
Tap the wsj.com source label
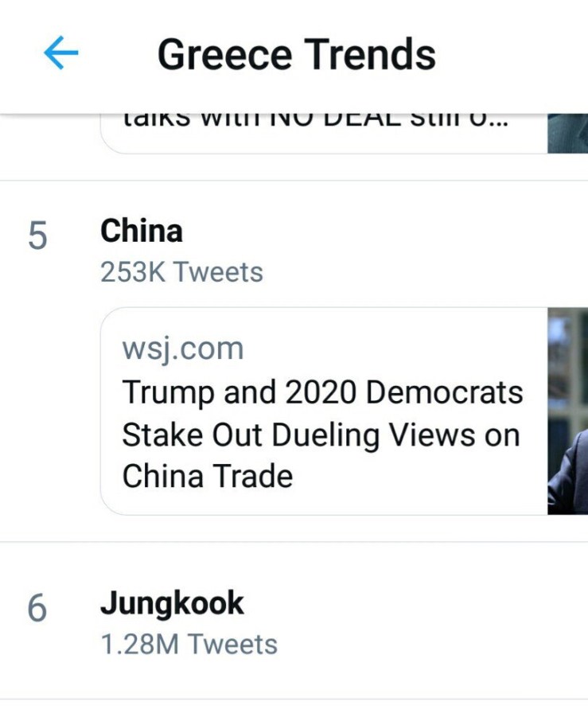click(x=183, y=349)
